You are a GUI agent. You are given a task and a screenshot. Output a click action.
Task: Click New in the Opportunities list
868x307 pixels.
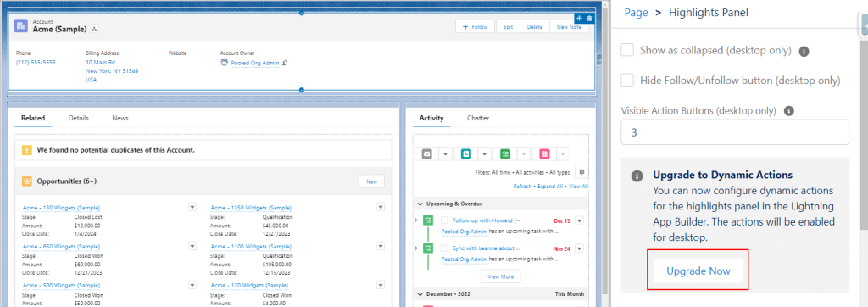[x=371, y=181]
